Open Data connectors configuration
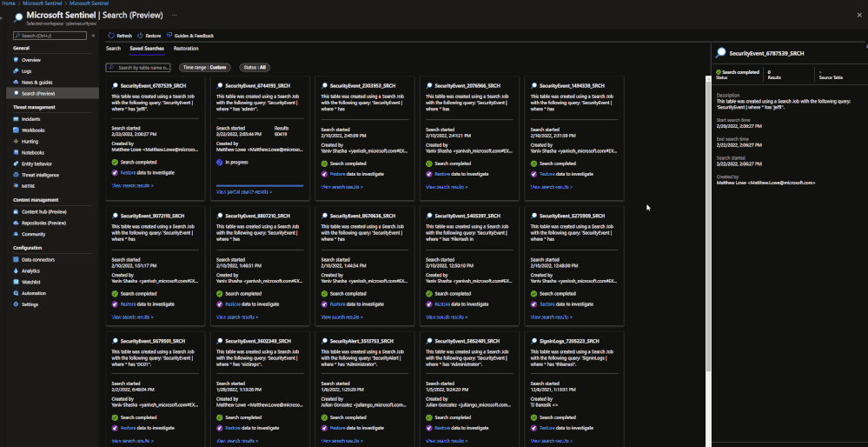The width and height of the screenshot is (868, 447). pyautogui.click(x=38, y=259)
